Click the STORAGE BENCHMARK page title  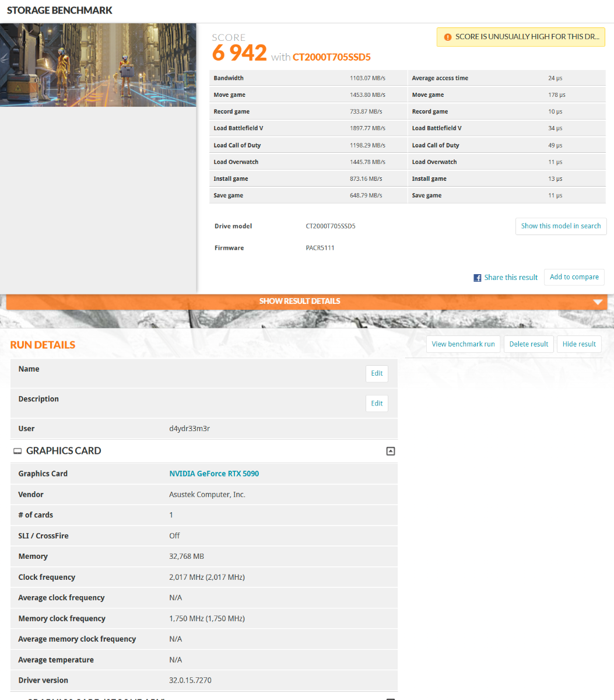59,10
